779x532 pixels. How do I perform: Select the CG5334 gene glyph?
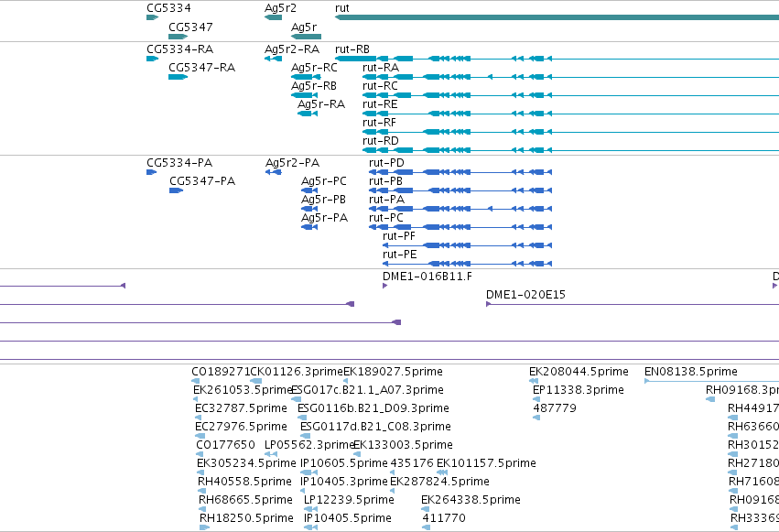(152, 17)
